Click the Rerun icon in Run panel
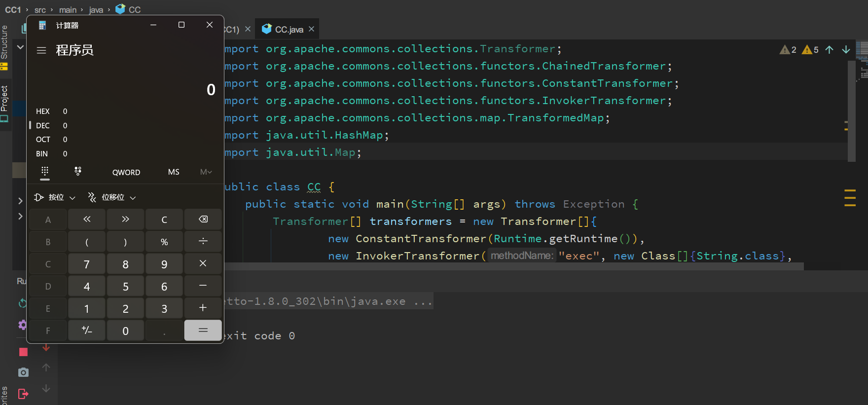 [23, 303]
